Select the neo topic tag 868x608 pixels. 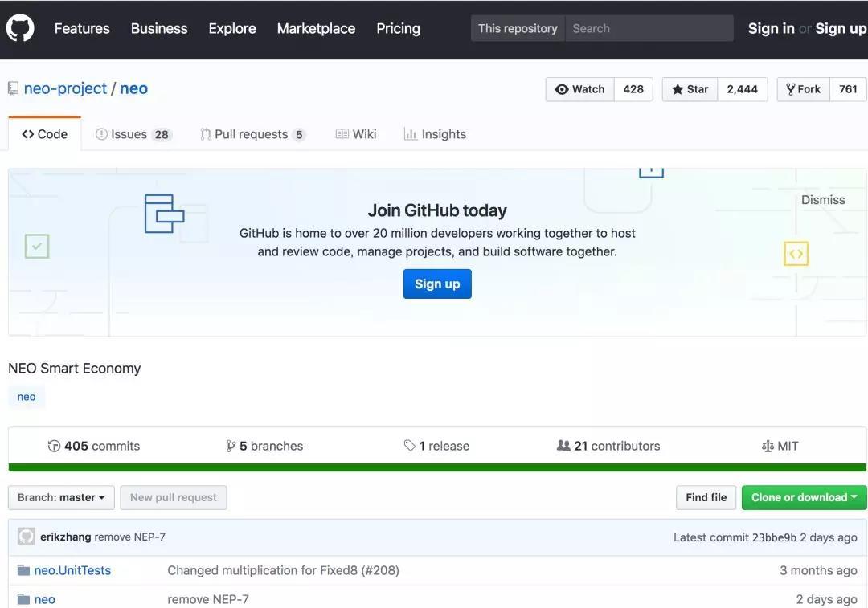[27, 397]
